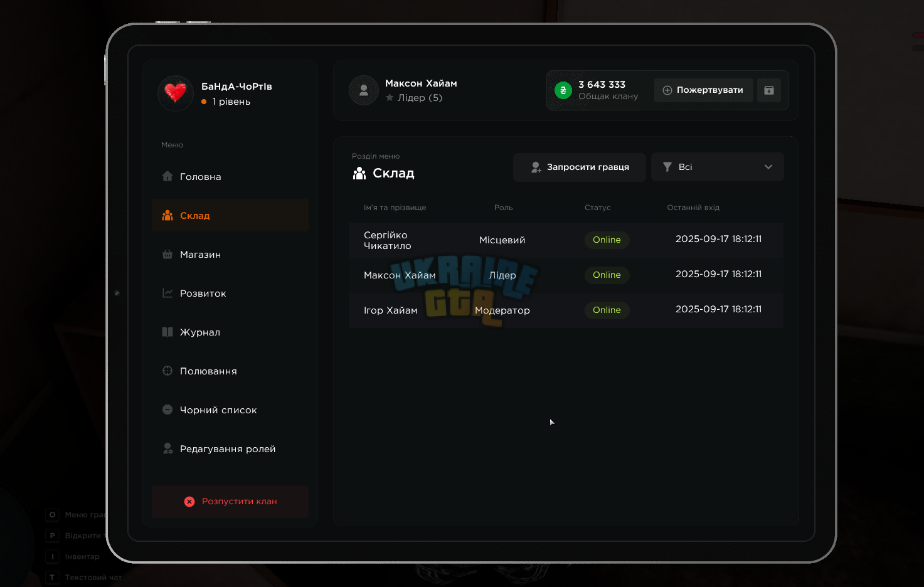Click the clan balance 3 643 333
This screenshot has height=587, width=924.
coord(602,85)
